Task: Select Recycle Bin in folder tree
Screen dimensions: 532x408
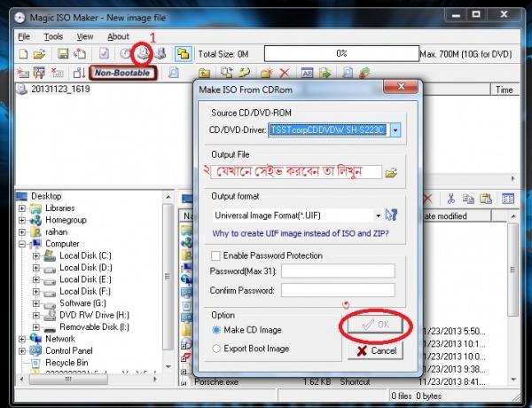Action: click(x=66, y=363)
